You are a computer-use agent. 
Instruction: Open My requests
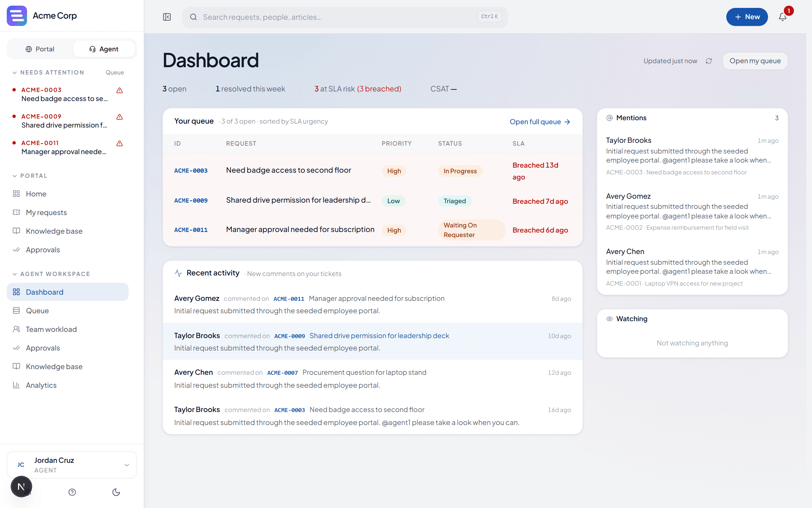67,212
